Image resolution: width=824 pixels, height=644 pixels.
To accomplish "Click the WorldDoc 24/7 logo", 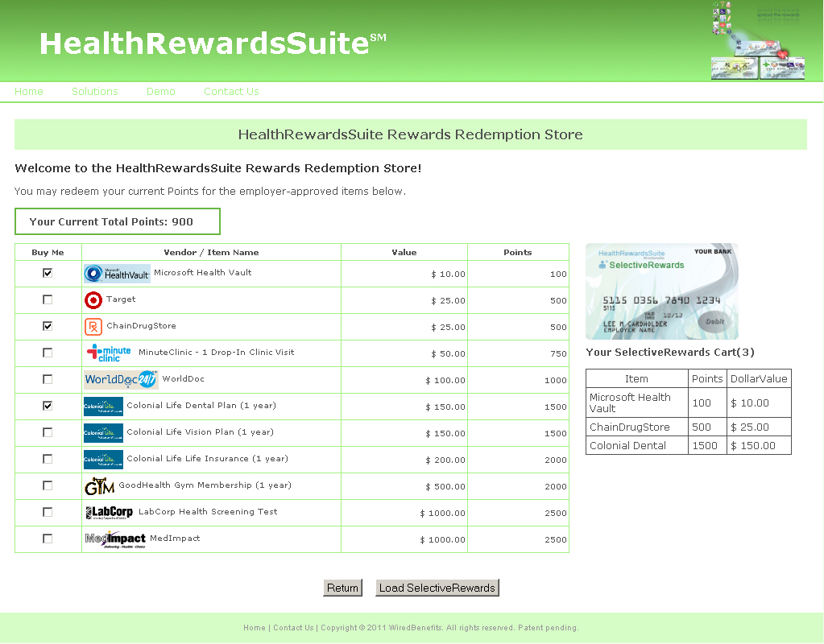I will (x=121, y=379).
